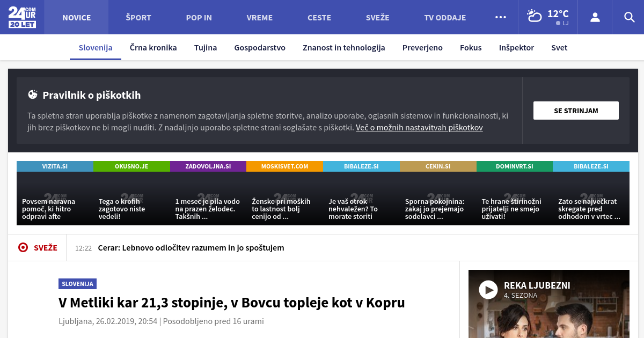Screen dimensions: 644x338
Task: Switch to the Črna kronika tab
Action: click(x=153, y=48)
